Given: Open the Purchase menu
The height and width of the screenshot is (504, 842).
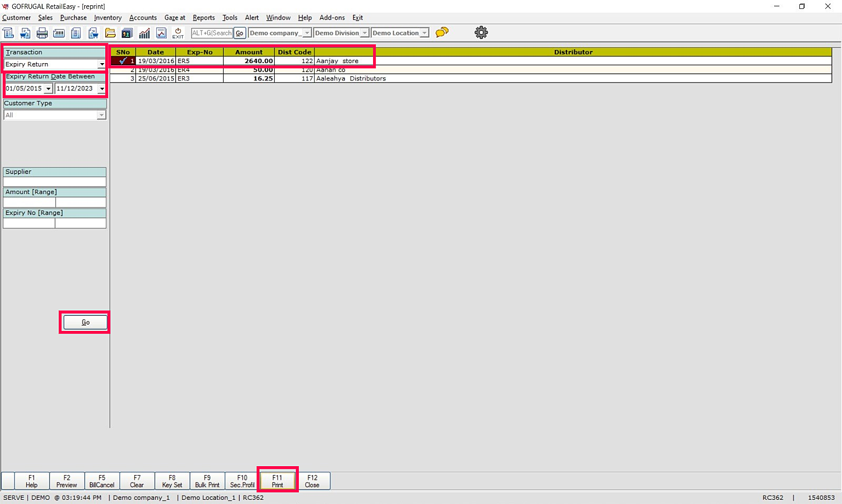Looking at the screenshot, I should 73,18.
